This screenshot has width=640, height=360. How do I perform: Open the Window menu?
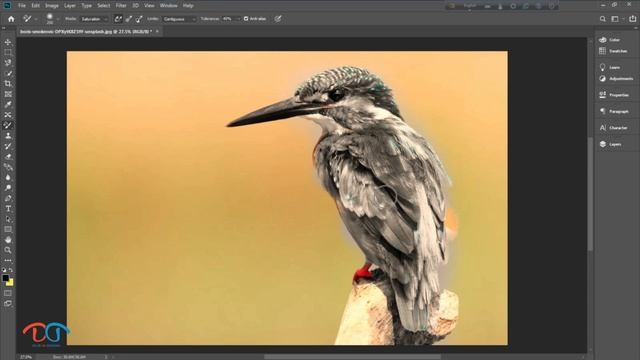[x=169, y=6]
